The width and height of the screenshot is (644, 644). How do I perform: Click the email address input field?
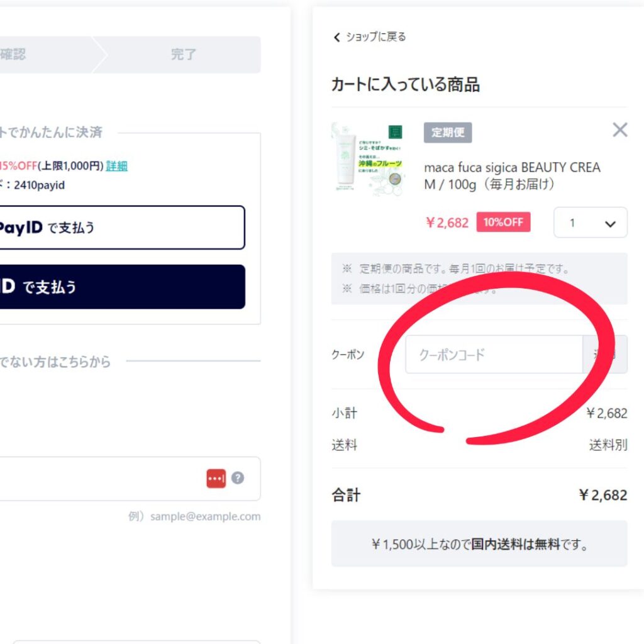click(x=101, y=479)
